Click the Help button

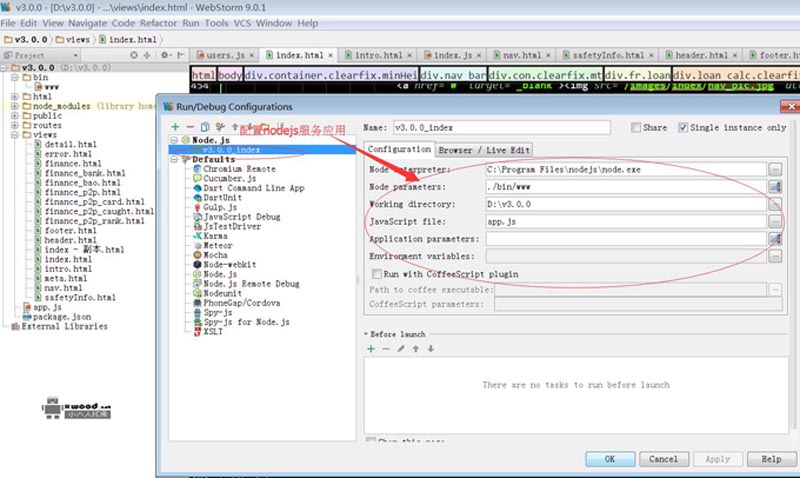(771, 459)
